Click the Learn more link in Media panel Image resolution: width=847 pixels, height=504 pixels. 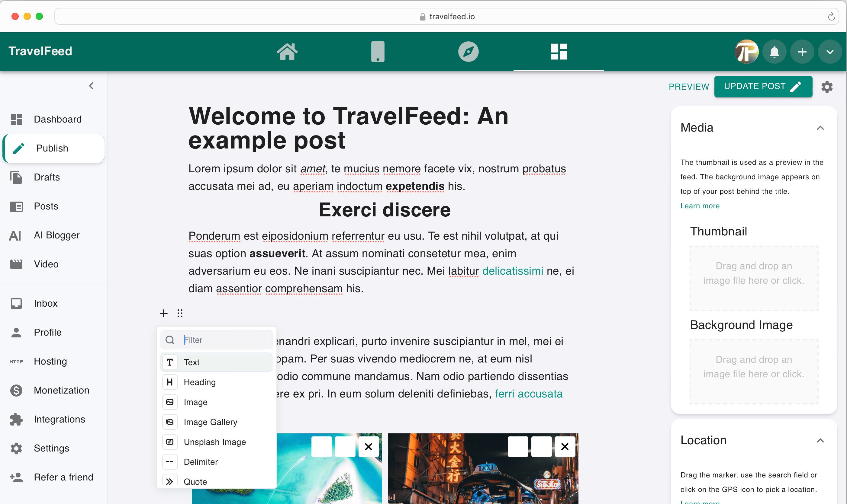coord(699,206)
